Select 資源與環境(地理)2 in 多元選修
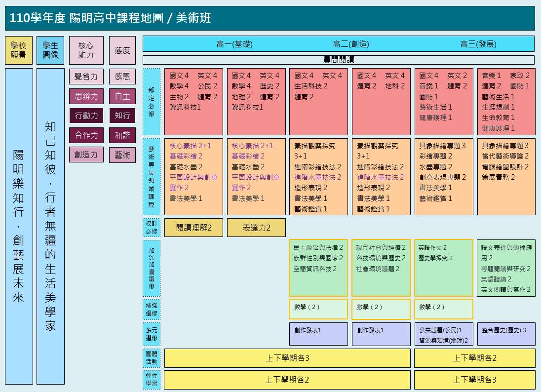Image resolution: width=541 pixels, height=392 pixels. [443, 340]
